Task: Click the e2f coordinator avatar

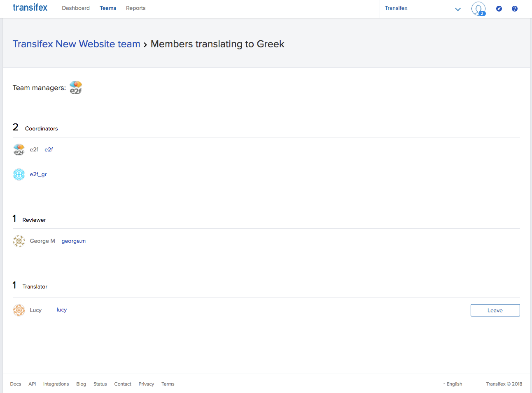Action: pos(19,150)
